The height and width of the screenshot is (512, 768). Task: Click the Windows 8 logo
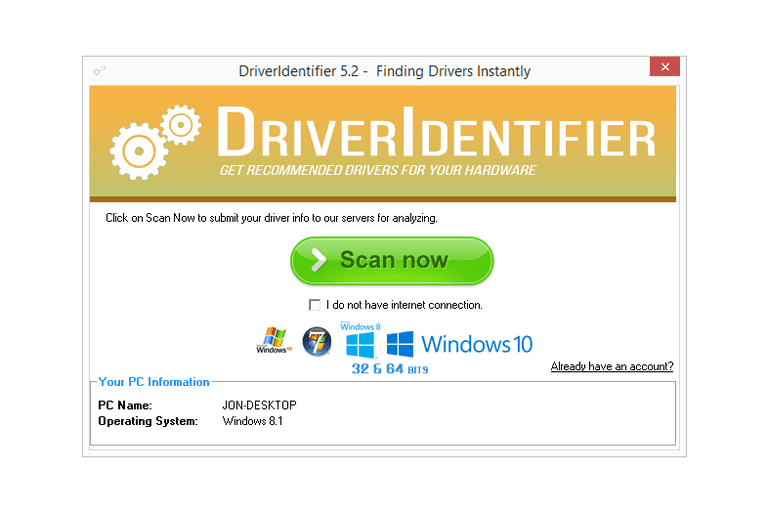(x=360, y=340)
